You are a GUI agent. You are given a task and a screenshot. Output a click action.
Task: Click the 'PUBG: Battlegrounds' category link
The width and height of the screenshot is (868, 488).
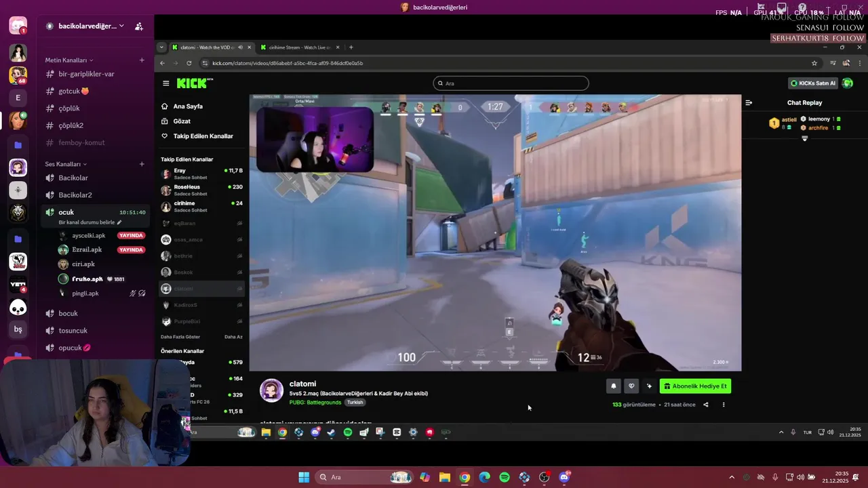point(315,403)
